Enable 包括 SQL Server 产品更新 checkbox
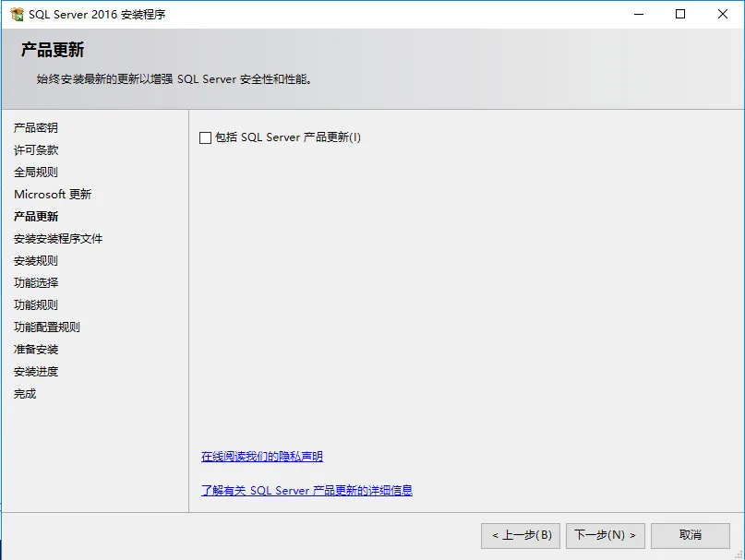 pos(205,137)
